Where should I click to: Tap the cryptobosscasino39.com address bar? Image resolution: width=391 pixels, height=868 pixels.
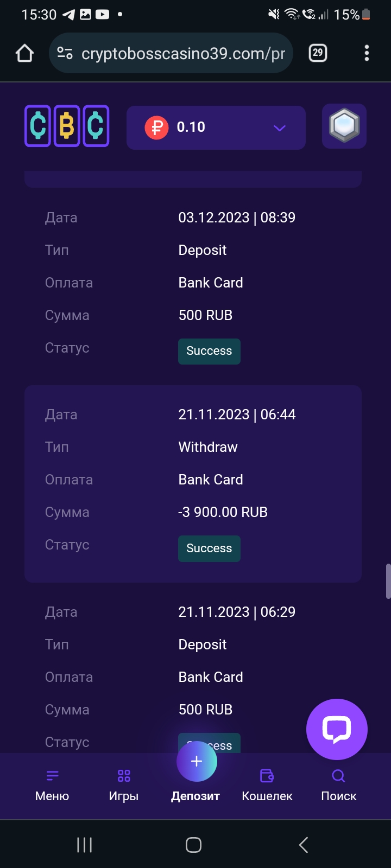coord(182,53)
